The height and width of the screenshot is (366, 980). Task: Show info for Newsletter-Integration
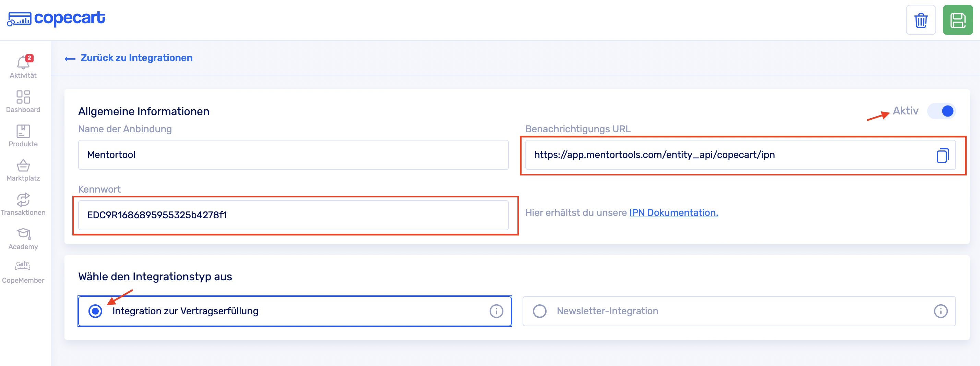[940, 311]
